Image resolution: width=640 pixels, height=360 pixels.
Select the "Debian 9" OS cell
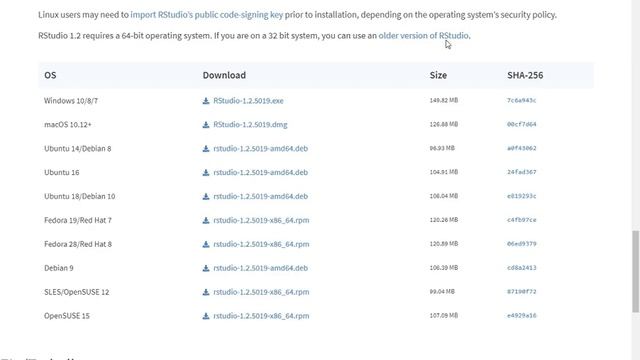click(59, 268)
